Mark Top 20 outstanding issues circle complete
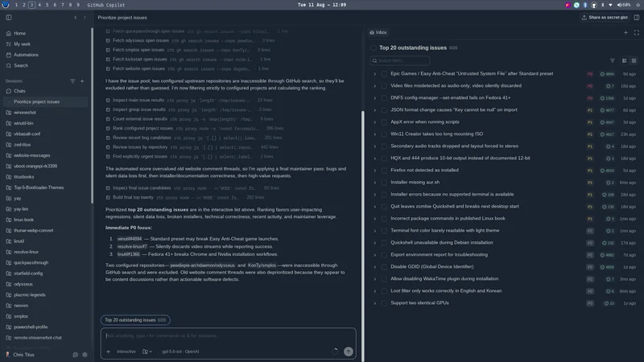 pos(374,48)
